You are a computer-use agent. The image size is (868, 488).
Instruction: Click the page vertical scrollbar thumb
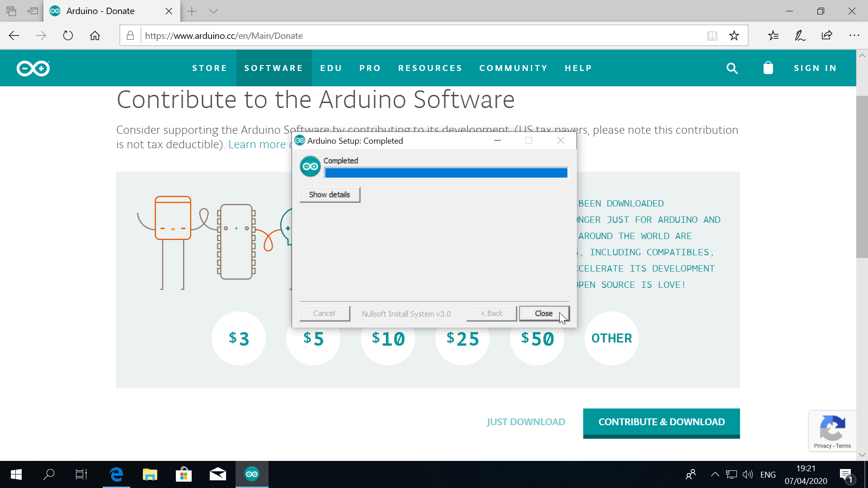pos(862,177)
